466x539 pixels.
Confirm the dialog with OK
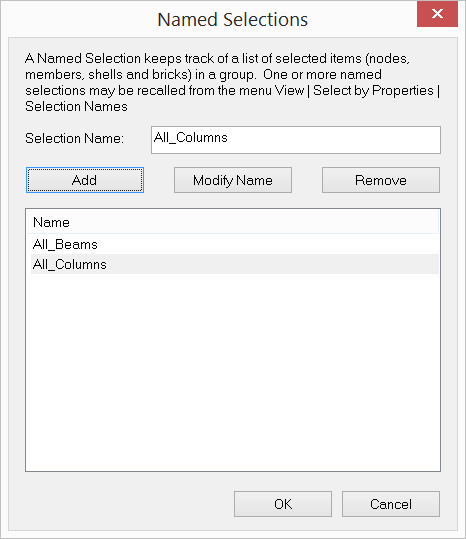283,504
